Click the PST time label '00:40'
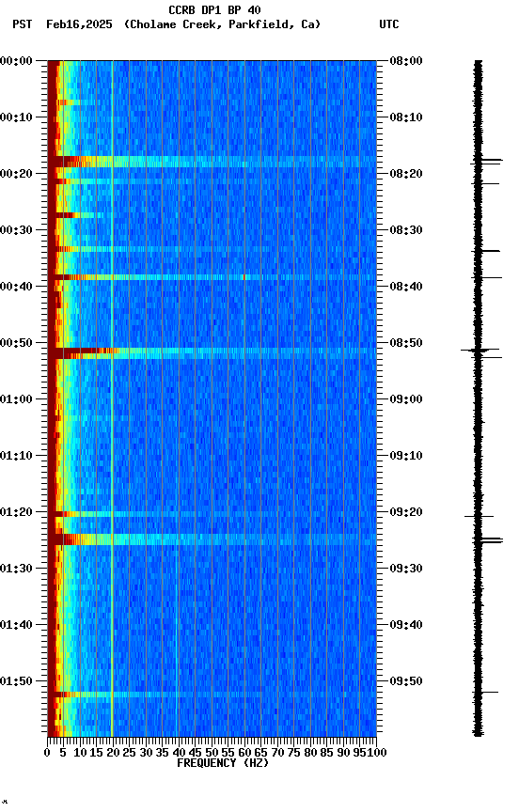Screen dimensions: 519x812 coord(16,287)
